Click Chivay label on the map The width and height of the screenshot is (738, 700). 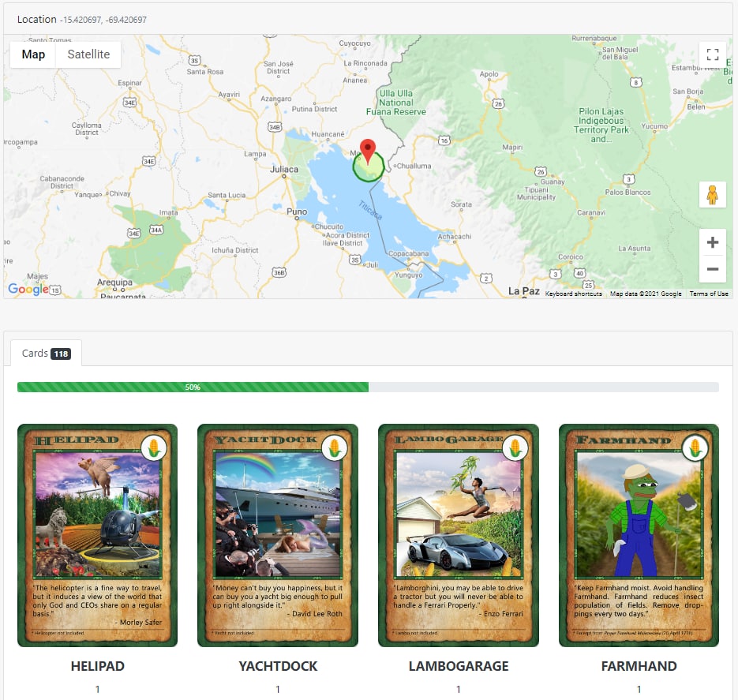(x=119, y=193)
